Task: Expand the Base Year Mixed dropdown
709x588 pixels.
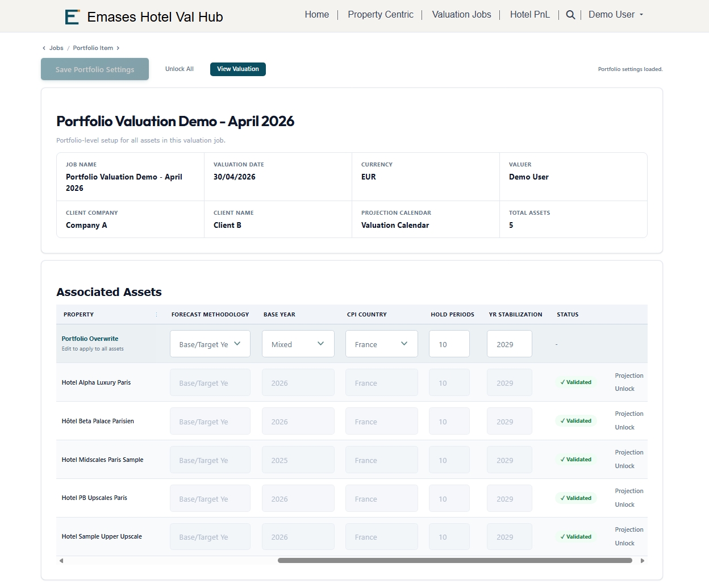Action: (x=298, y=344)
